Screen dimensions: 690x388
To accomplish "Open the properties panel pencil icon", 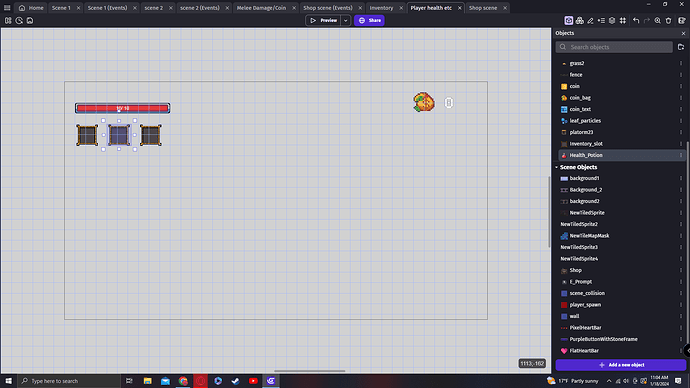I will (x=591, y=20).
